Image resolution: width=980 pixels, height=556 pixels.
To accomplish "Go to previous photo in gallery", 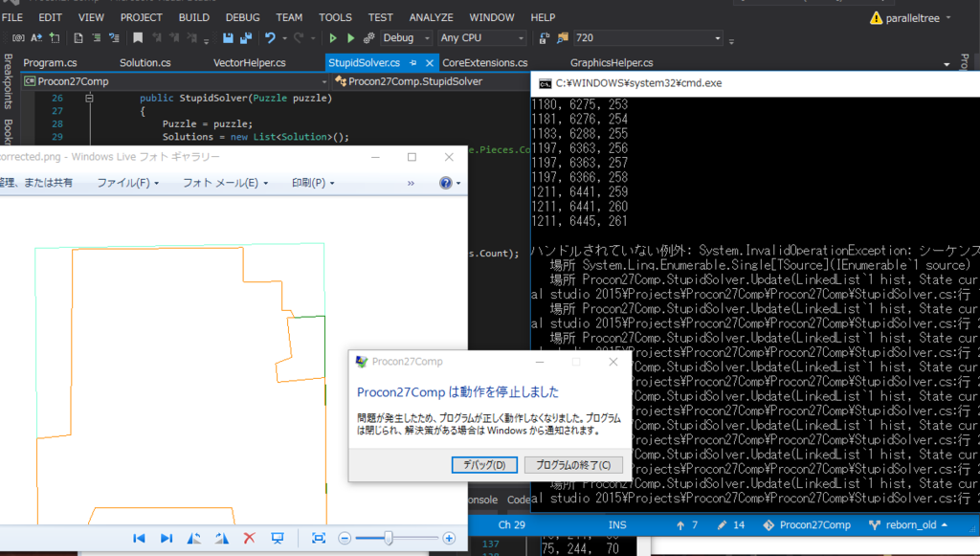I will coord(139,539).
